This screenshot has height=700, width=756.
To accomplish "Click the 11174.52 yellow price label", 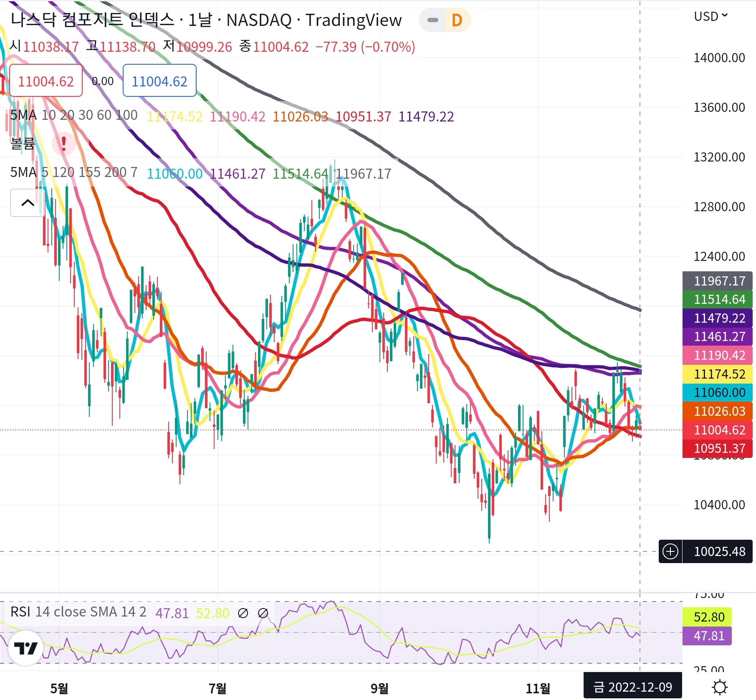I will [x=718, y=374].
